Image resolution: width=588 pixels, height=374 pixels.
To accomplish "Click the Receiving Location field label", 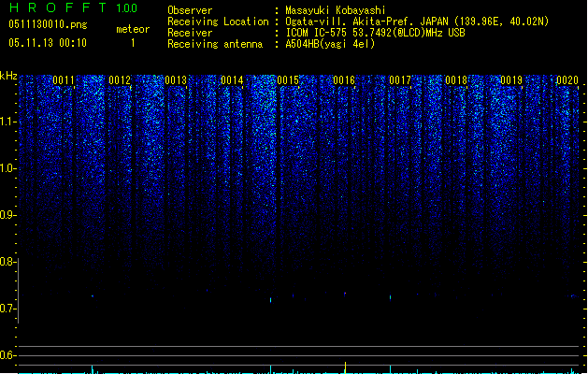I will click(218, 22).
